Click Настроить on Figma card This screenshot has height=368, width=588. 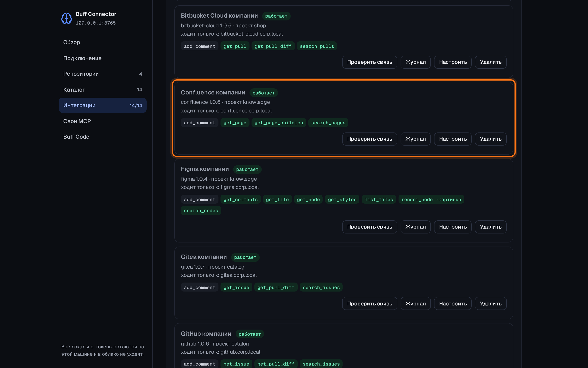453,227
